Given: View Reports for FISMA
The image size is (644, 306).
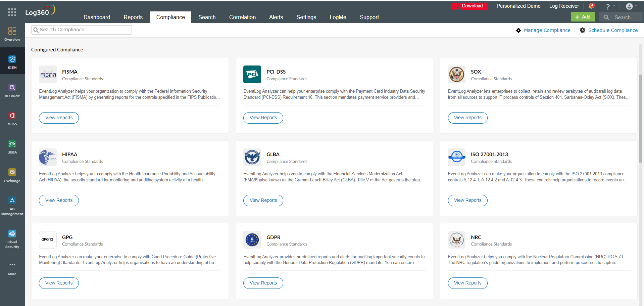Looking at the screenshot, I should tap(59, 118).
